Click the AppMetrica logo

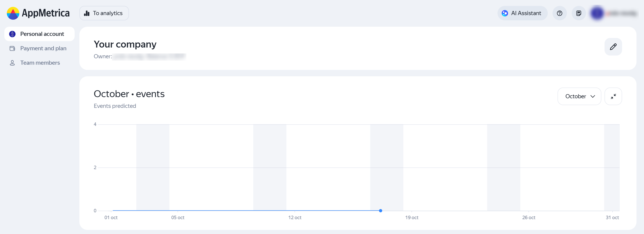[x=38, y=13]
